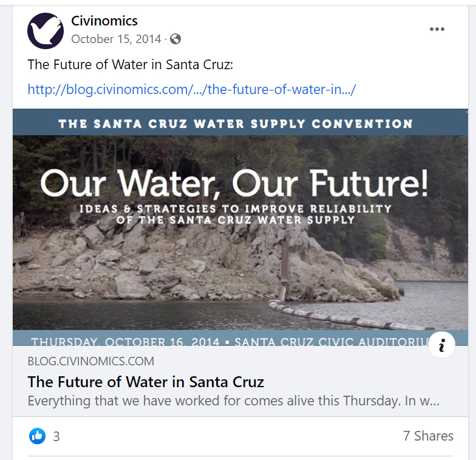Open the bold link preview headline

click(146, 382)
